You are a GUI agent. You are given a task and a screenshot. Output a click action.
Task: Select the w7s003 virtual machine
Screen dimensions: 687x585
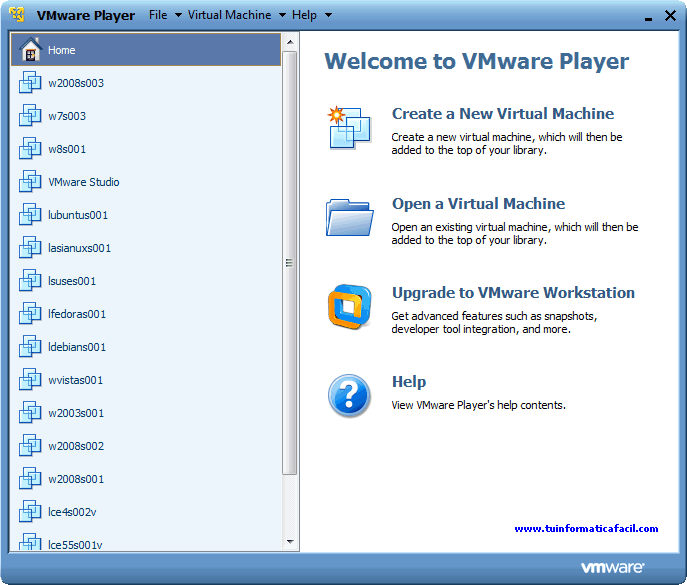click(x=145, y=116)
